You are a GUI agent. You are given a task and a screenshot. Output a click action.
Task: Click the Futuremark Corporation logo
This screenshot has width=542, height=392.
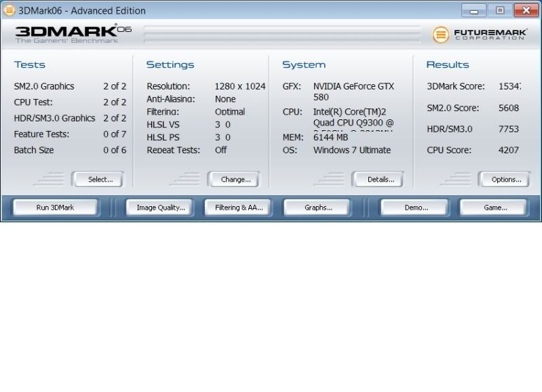(x=479, y=34)
